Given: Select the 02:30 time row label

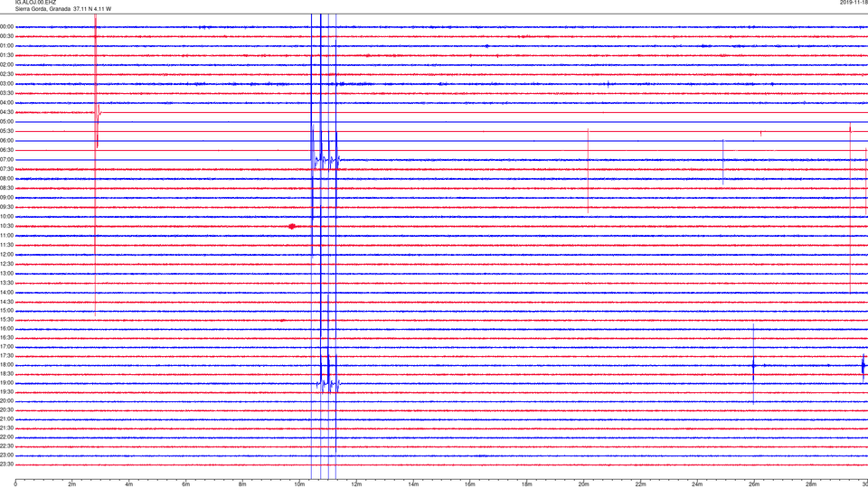Looking at the screenshot, I should [6, 74].
